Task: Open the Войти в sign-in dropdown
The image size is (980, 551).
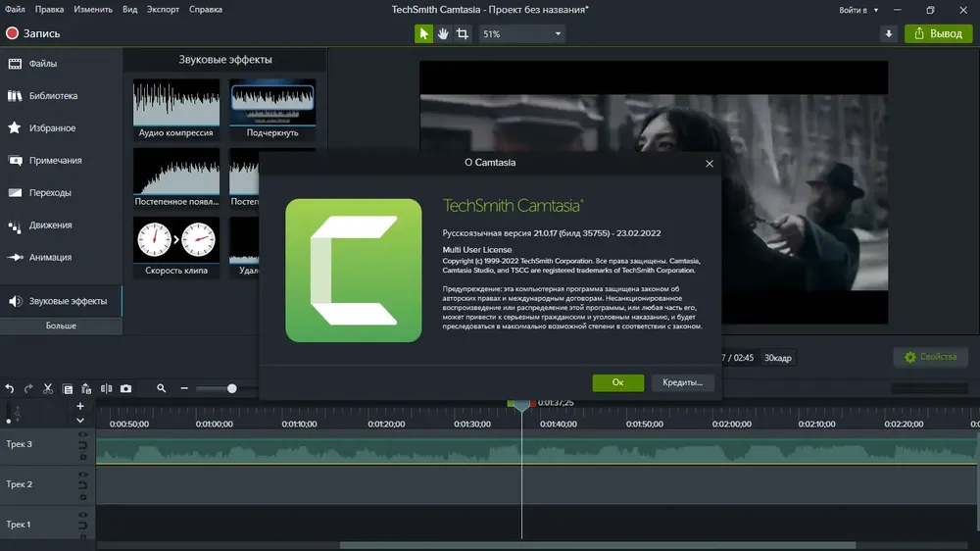Action: pos(858,10)
